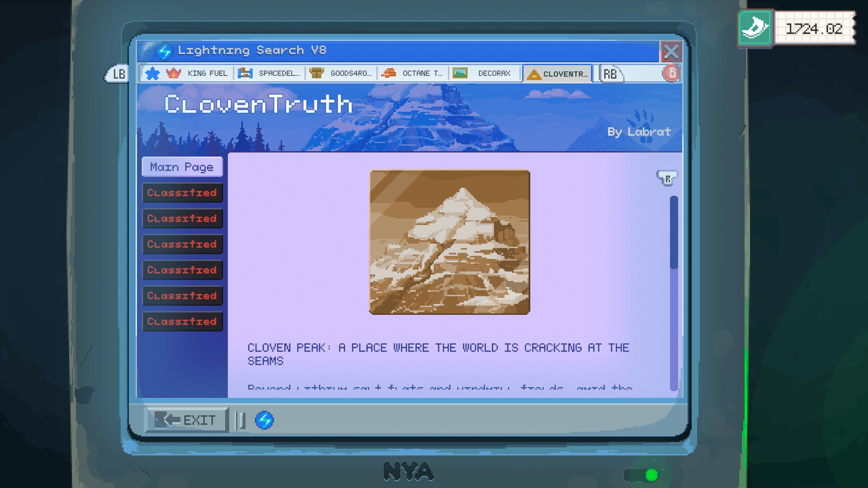The image size is (868, 488).
Task: Select Main Page in sidebar
Action: pos(182,167)
